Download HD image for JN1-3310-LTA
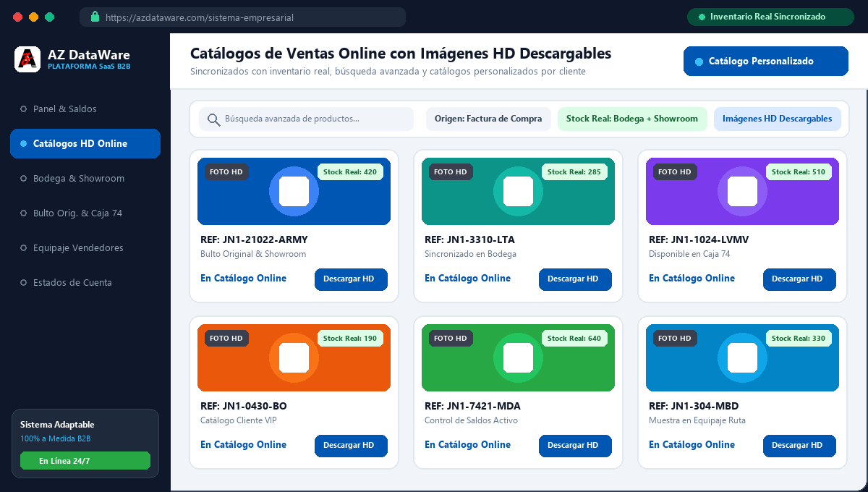868x492 pixels. pos(575,279)
